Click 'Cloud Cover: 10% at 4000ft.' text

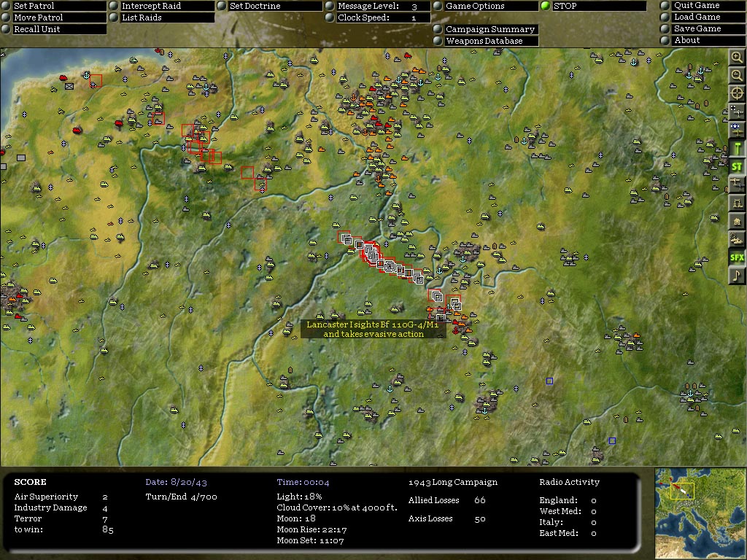tap(337, 507)
